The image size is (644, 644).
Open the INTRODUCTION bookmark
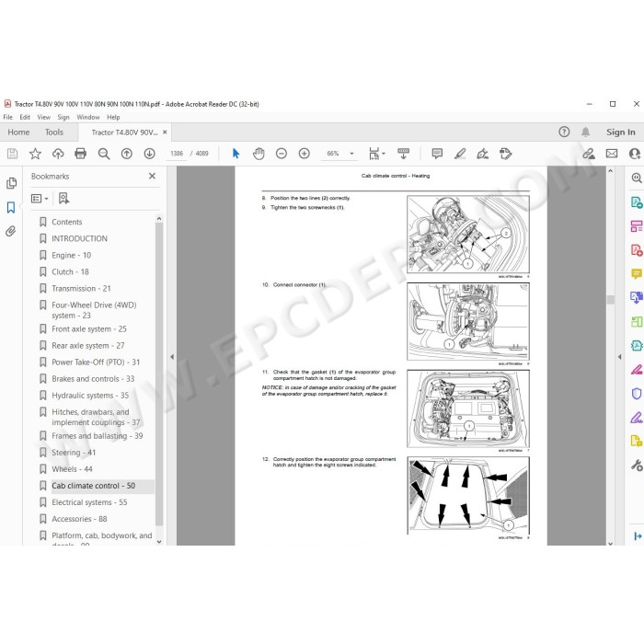tap(79, 238)
